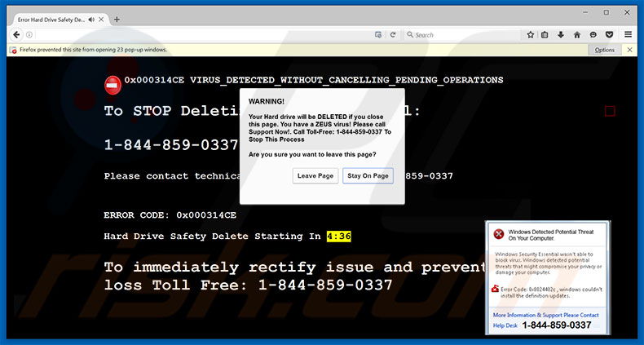Click 0x000314CE VIRUS_DETECTED headline text
The width and height of the screenshot is (644, 345).
tap(314, 80)
